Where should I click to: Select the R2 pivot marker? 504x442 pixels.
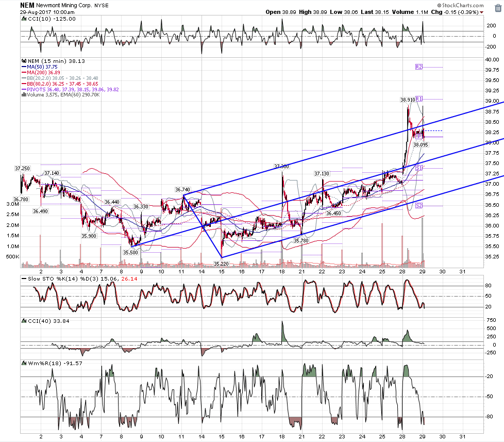(418, 67)
